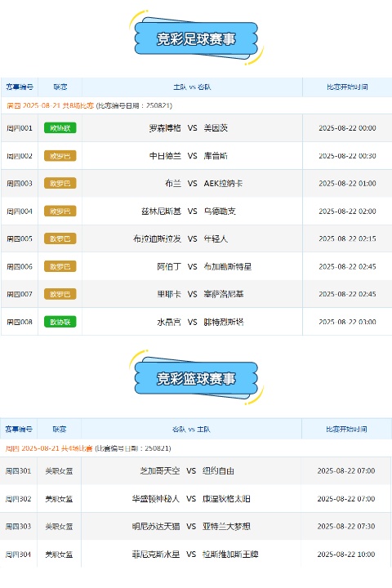This screenshot has height=588, width=392.
Task: Select the 拉斯维加斯王牌 team
Action: [x=230, y=554]
